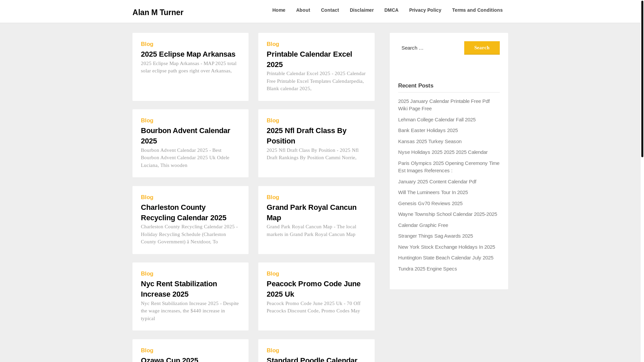This screenshot has height=362, width=644.
Task: Open recent post Calendar Graphic Free
Action: click(x=423, y=225)
